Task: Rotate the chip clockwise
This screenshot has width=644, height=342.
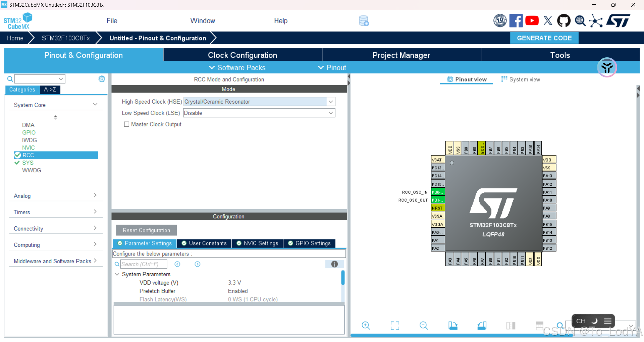Action: pyautogui.click(x=453, y=326)
